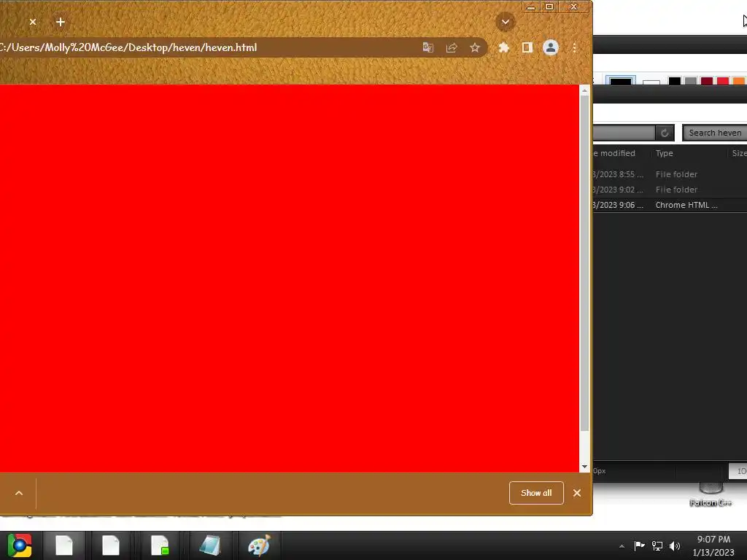Select first File folder row in Explorer
Screen dimensions: 747x560
[670, 174]
